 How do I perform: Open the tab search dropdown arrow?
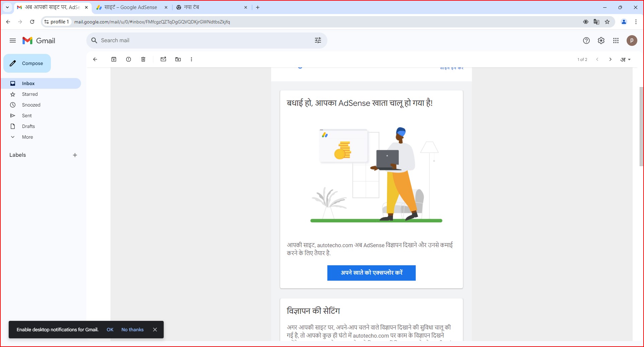(x=7, y=7)
